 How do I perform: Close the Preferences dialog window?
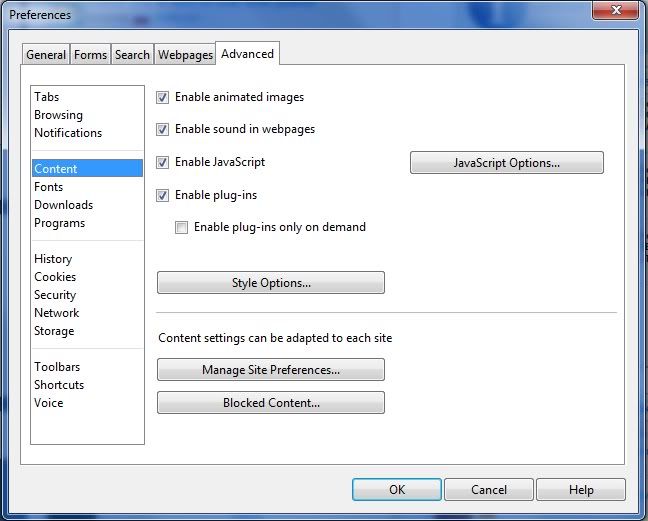[616, 10]
